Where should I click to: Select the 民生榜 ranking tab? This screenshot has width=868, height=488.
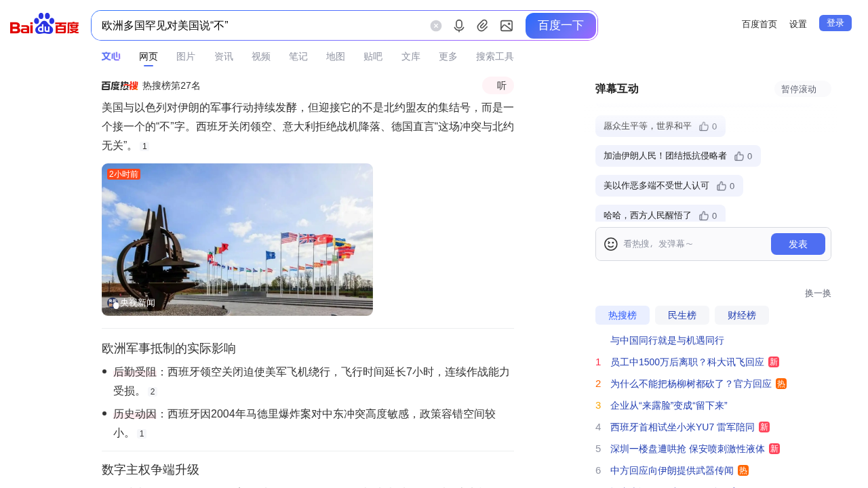point(682,315)
